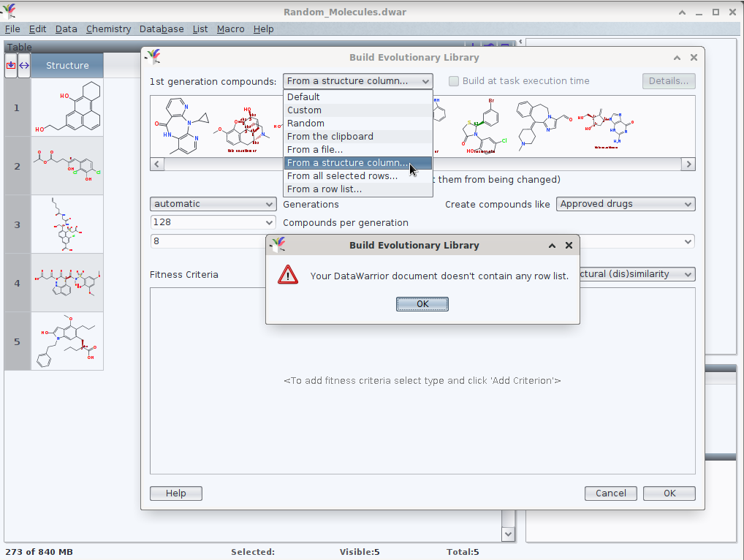Click the Help button
Viewport: 744px width, 560px height.
[x=175, y=493]
